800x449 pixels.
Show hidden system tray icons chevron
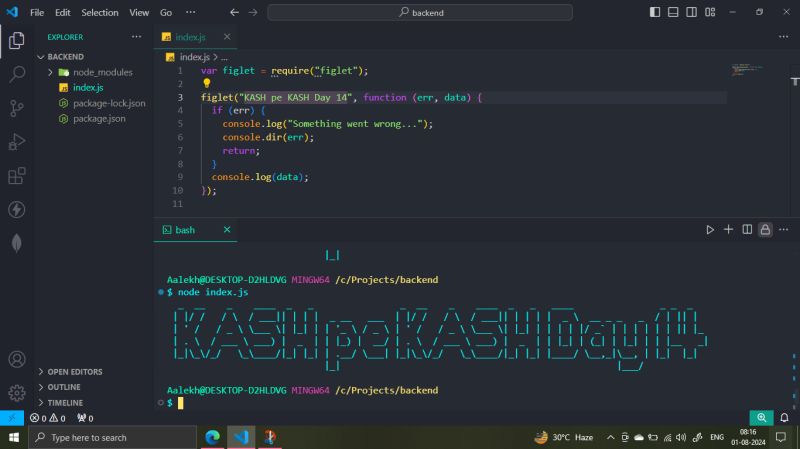(610, 437)
